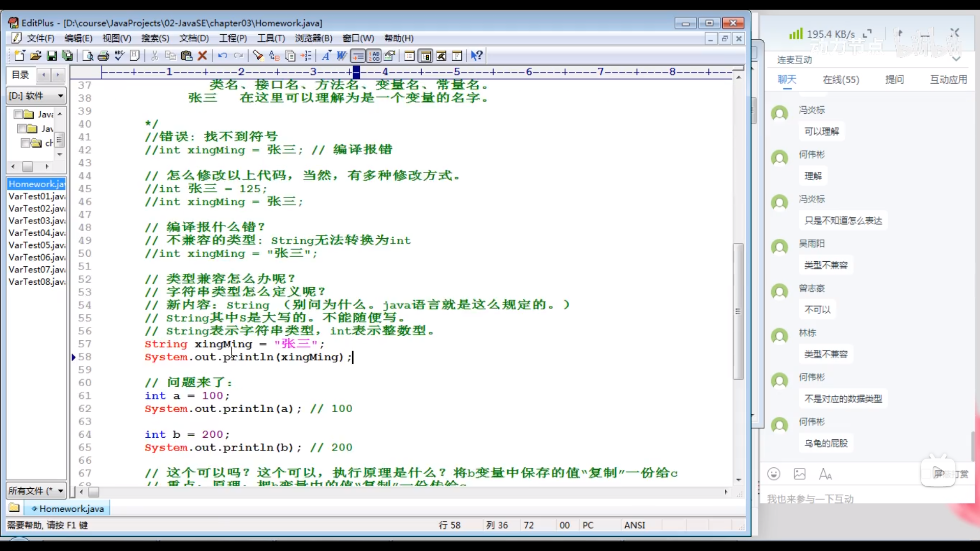Click the Paste clipboard icon
The image size is (980, 551).
186,56
